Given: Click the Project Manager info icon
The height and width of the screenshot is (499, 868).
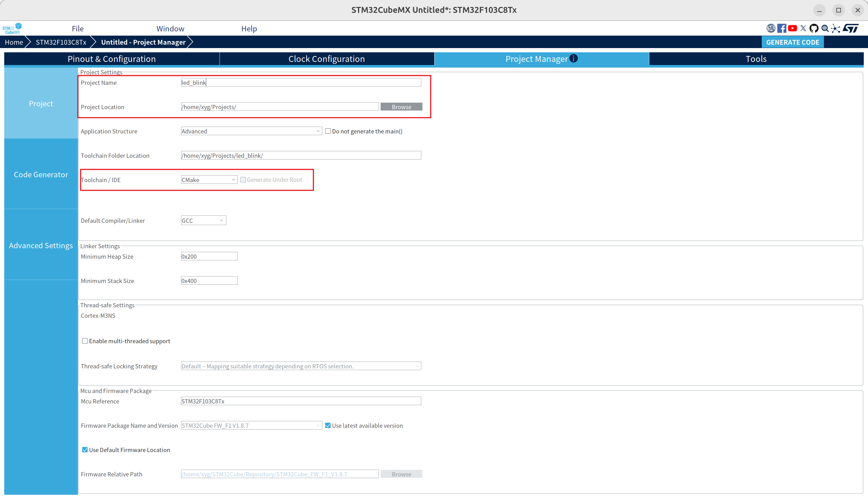Looking at the screenshot, I should click(574, 59).
